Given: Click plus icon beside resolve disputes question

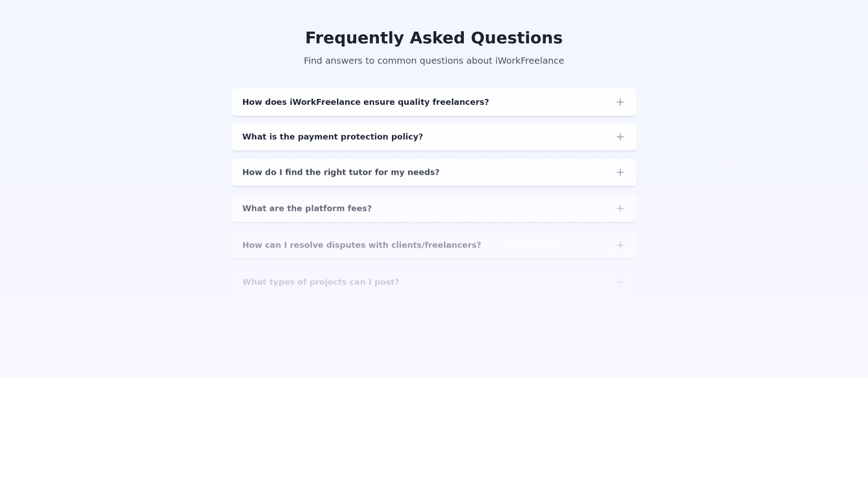Looking at the screenshot, I should coord(620,245).
